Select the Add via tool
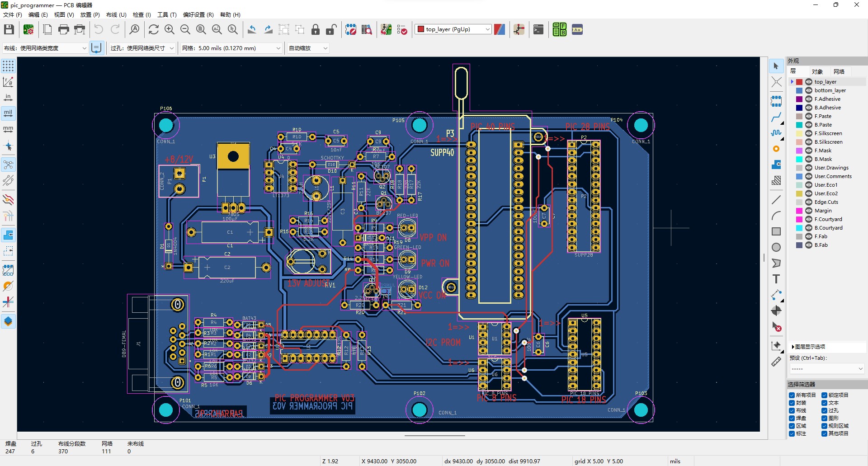The width and height of the screenshot is (868, 466). tap(776, 149)
